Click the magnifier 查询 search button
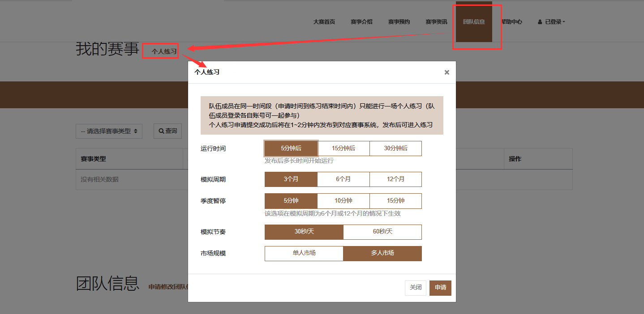Viewport: 644px width, 314px height. tap(168, 131)
